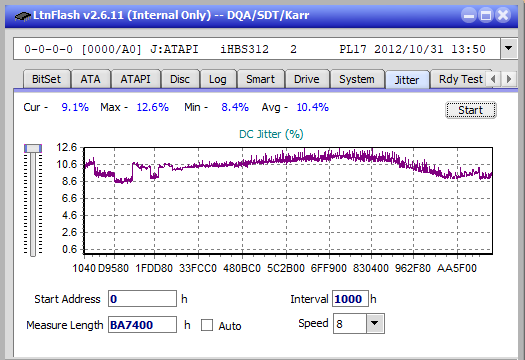Switch to the BitSet tab
The height and width of the screenshot is (360, 525).
click(x=47, y=79)
